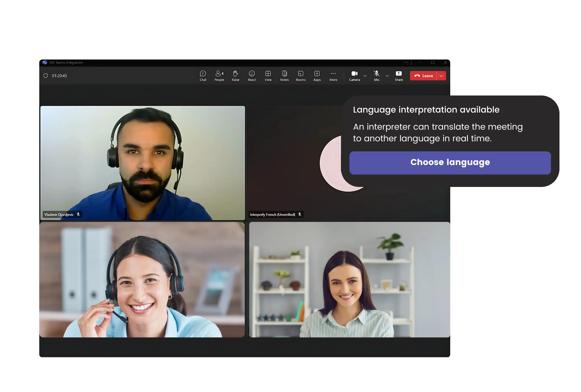Open camera options chevron

click(365, 76)
